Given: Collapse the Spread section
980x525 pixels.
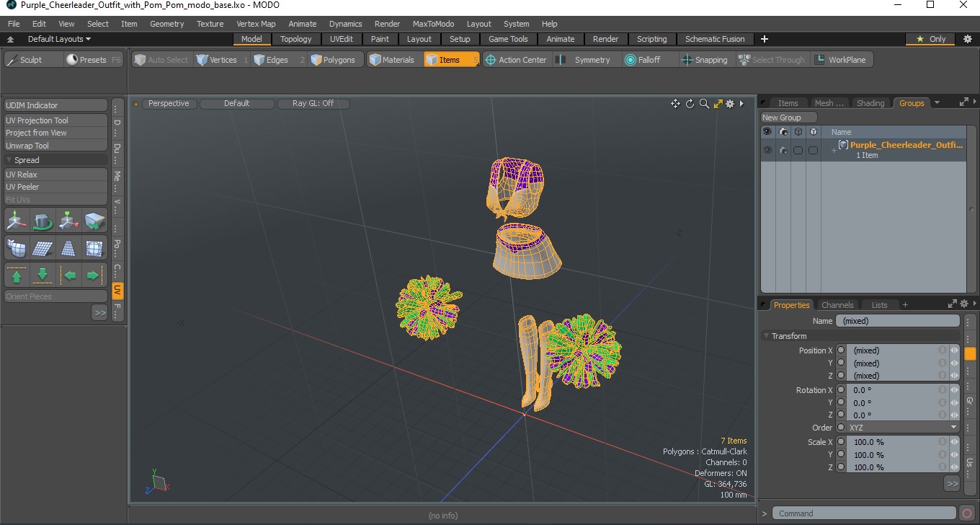Looking at the screenshot, I should point(9,160).
